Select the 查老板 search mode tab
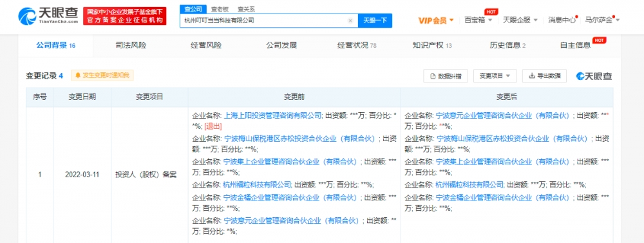 coord(220,9)
